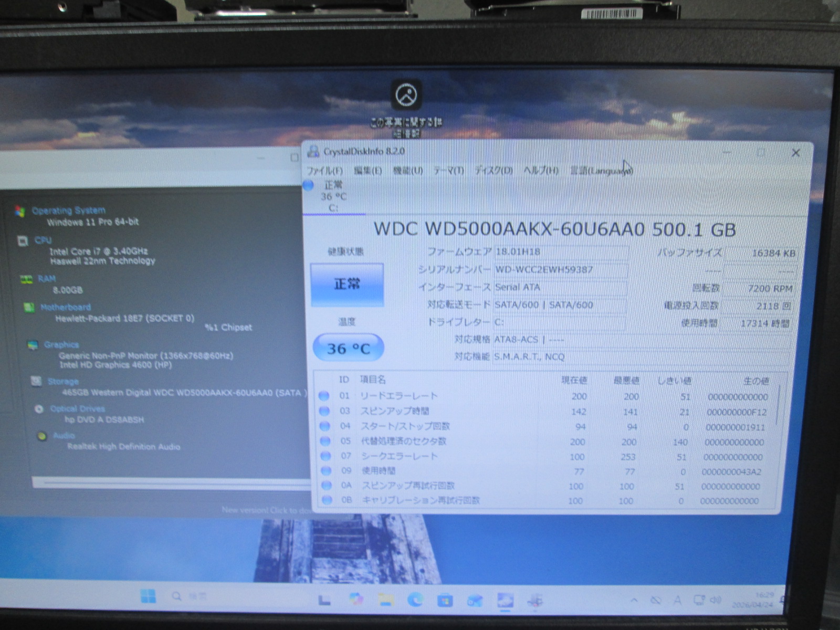
Task: Click the 36 °C temperature button
Action: 348,348
